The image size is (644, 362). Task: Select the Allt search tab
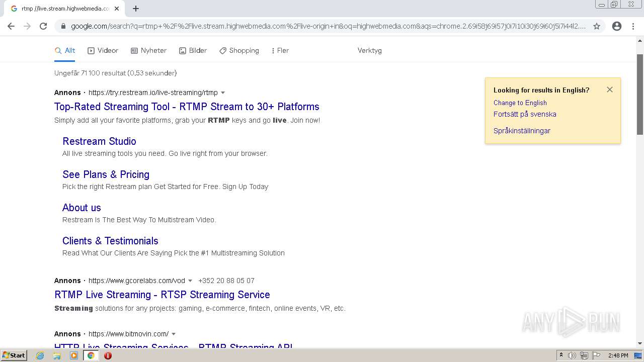point(65,50)
